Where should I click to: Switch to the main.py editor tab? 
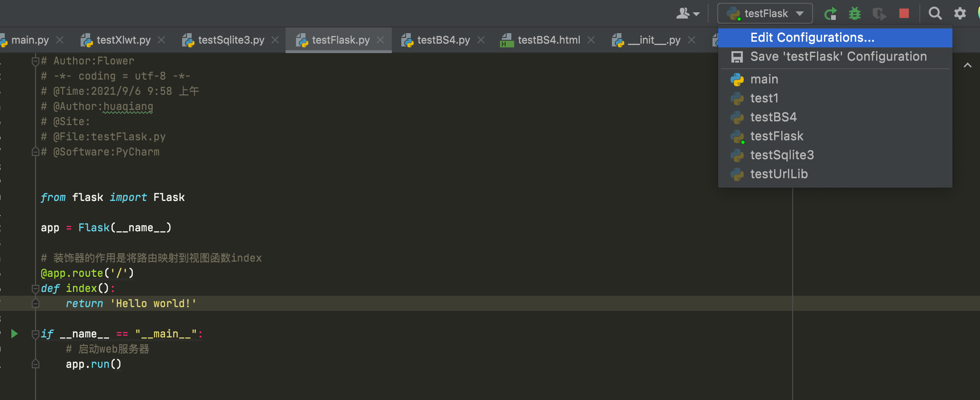[30, 40]
